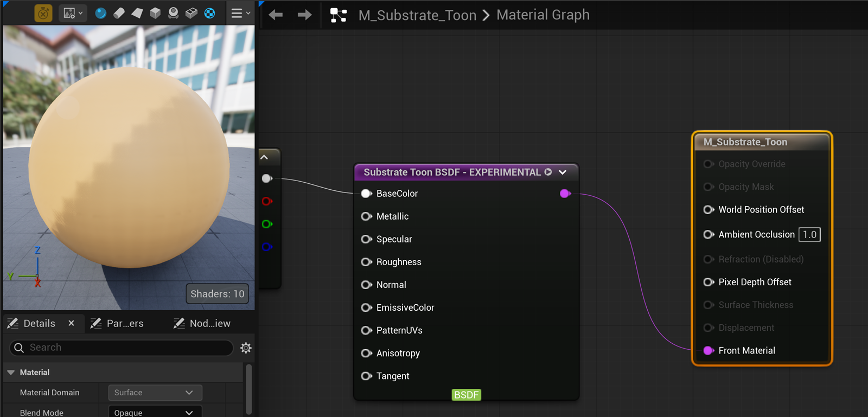Click the green channel output pin
This screenshot has height=417, width=868.
[x=267, y=224]
